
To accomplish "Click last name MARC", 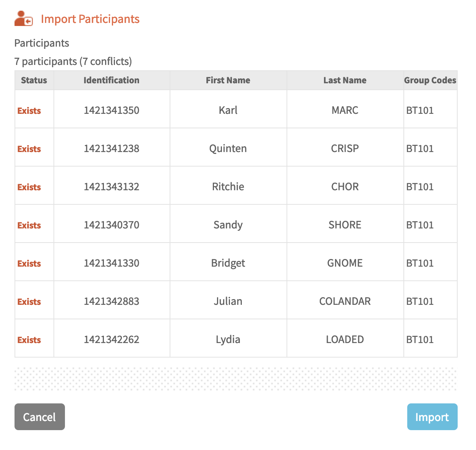I will click(345, 110).
